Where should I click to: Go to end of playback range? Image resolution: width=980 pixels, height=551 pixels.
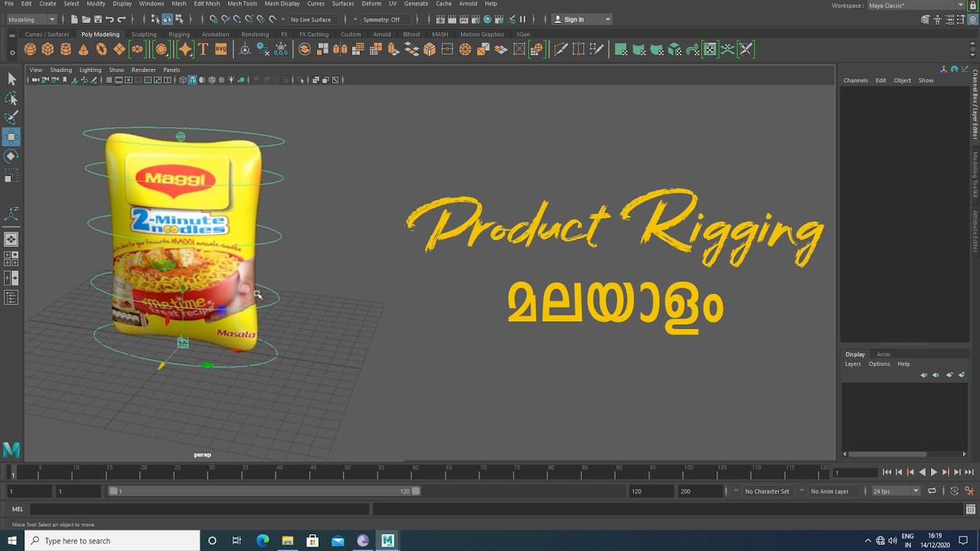pos(969,472)
